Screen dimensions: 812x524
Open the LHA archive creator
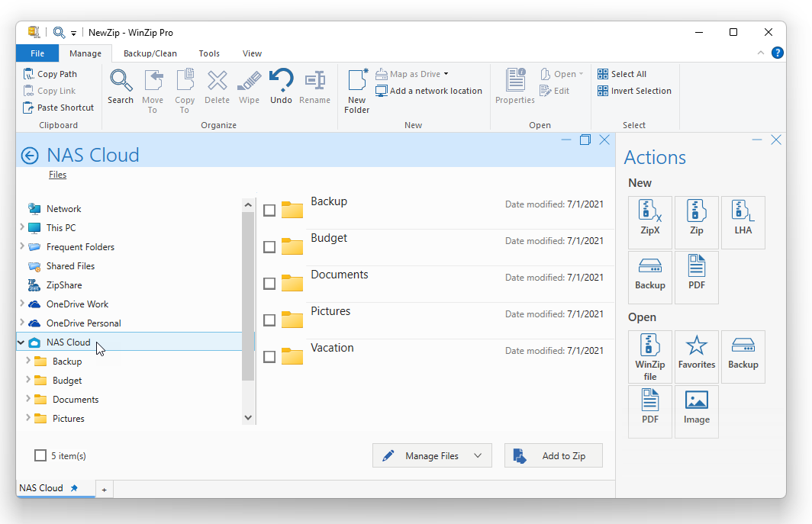pyautogui.click(x=743, y=222)
